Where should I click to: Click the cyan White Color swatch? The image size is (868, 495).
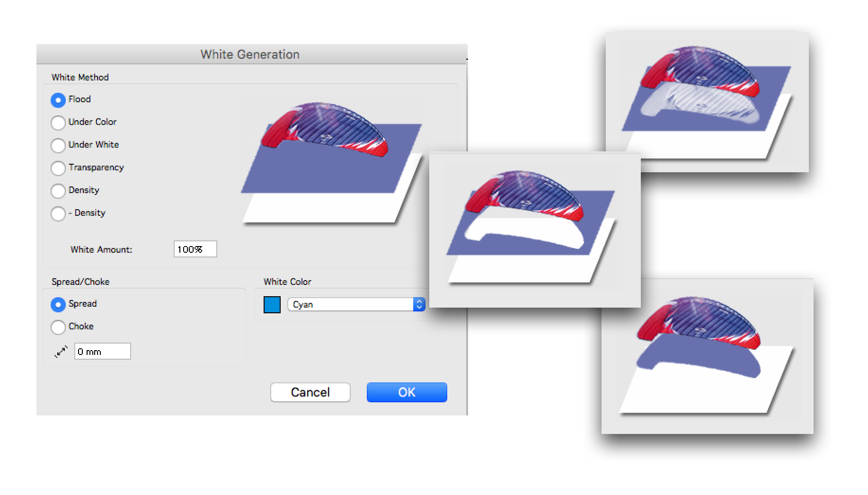pyautogui.click(x=272, y=305)
